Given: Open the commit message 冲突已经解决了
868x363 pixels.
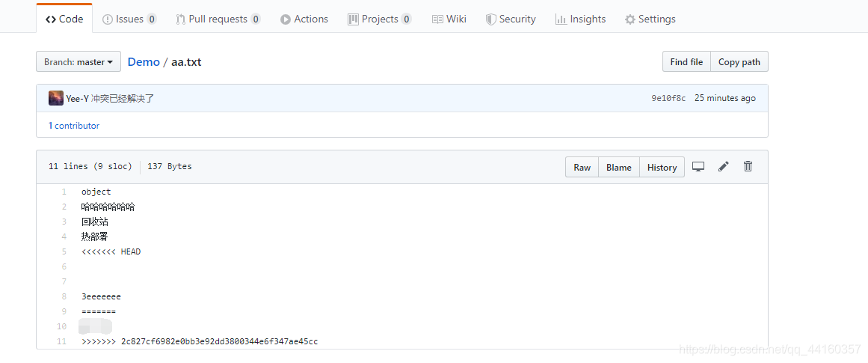Looking at the screenshot, I should pos(123,98).
